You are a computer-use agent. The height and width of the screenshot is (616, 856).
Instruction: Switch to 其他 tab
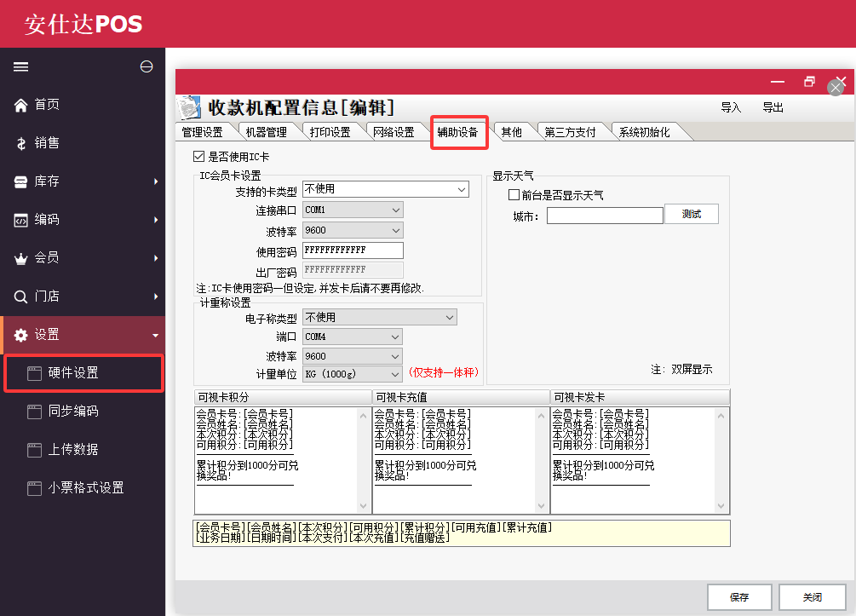pyautogui.click(x=512, y=132)
